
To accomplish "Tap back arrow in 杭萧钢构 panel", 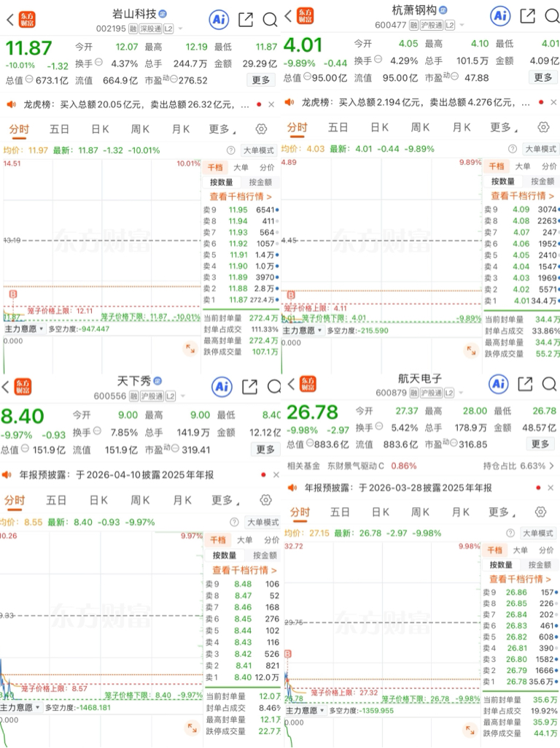I will (x=288, y=16).
